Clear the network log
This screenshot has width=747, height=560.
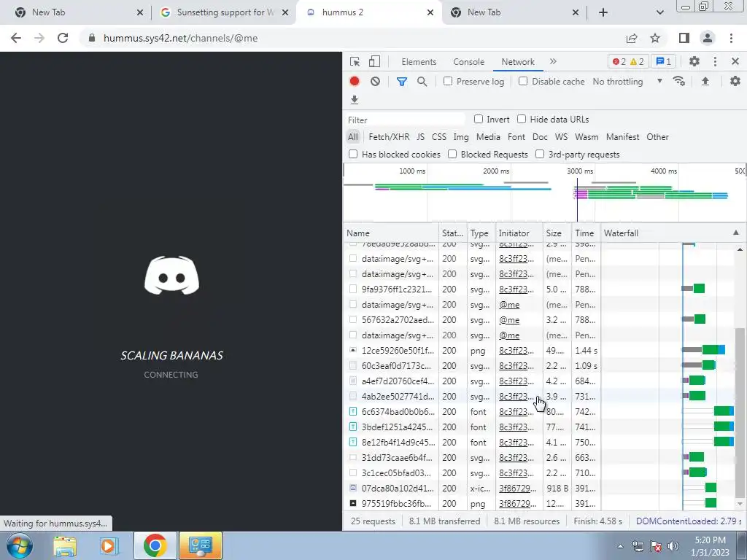376,82
